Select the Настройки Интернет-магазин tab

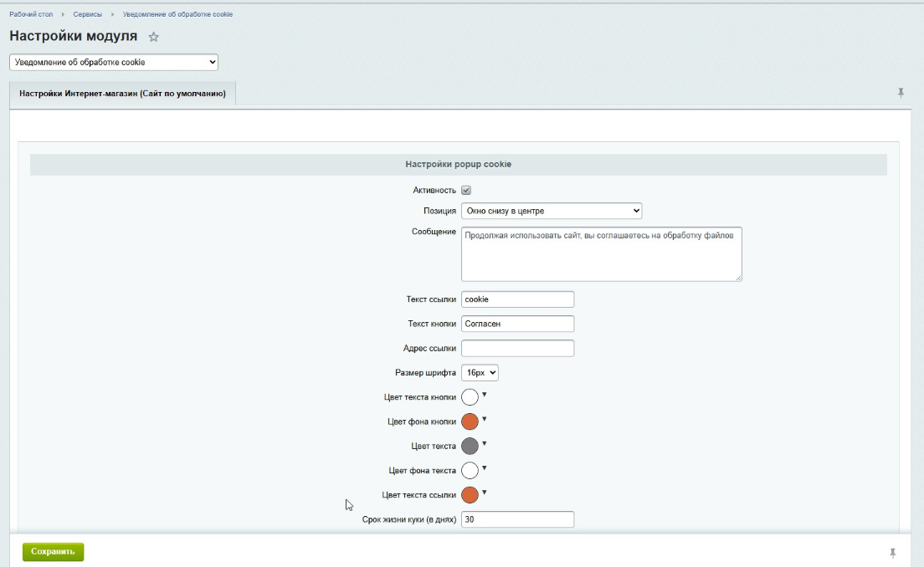click(122, 94)
